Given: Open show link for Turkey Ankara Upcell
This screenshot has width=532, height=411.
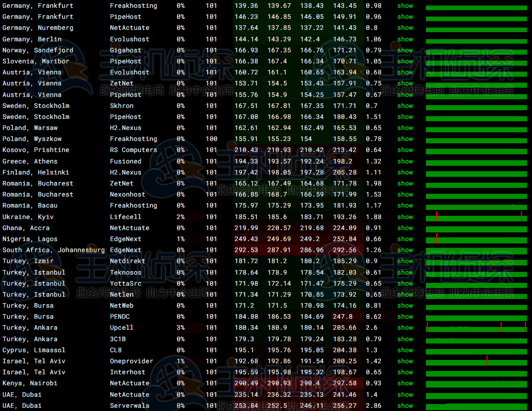Looking at the screenshot, I should click(x=405, y=328).
